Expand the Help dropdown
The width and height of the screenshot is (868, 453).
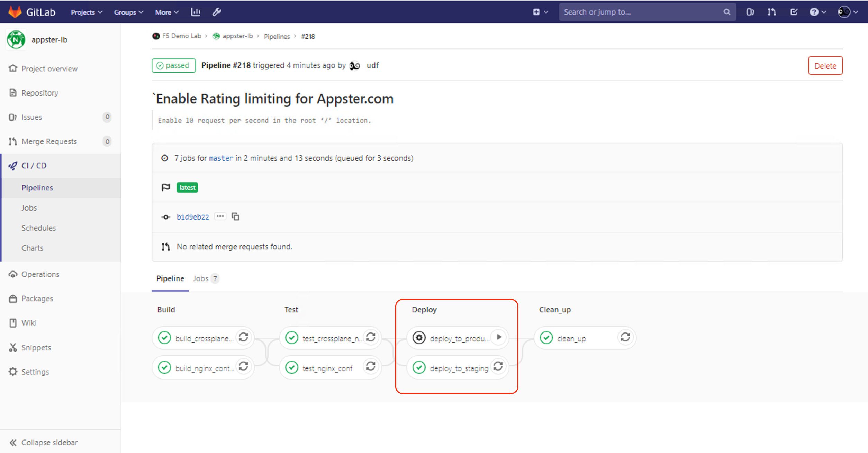point(818,12)
